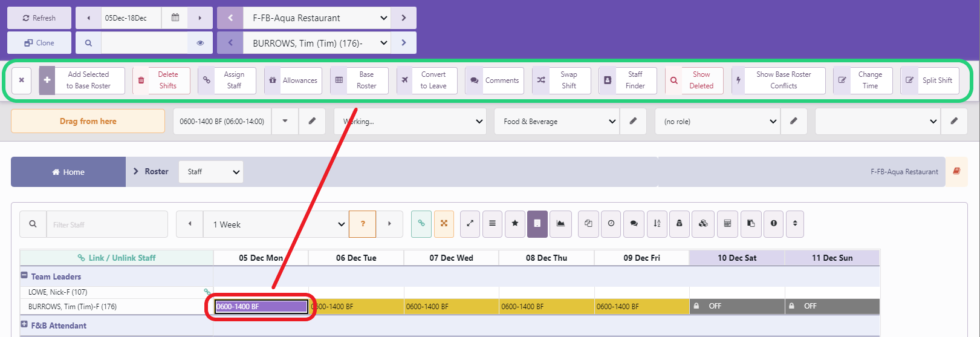Click the A-Z sort icon button

657,224
